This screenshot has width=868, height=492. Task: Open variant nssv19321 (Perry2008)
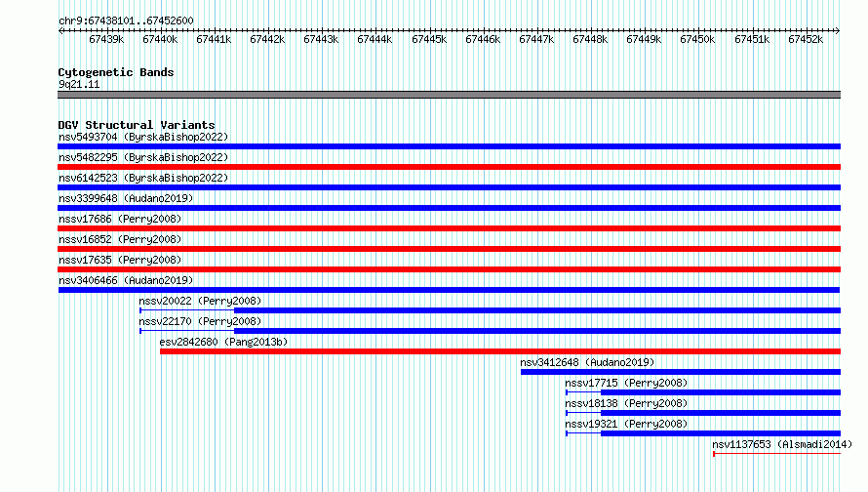(x=626, y=424)
